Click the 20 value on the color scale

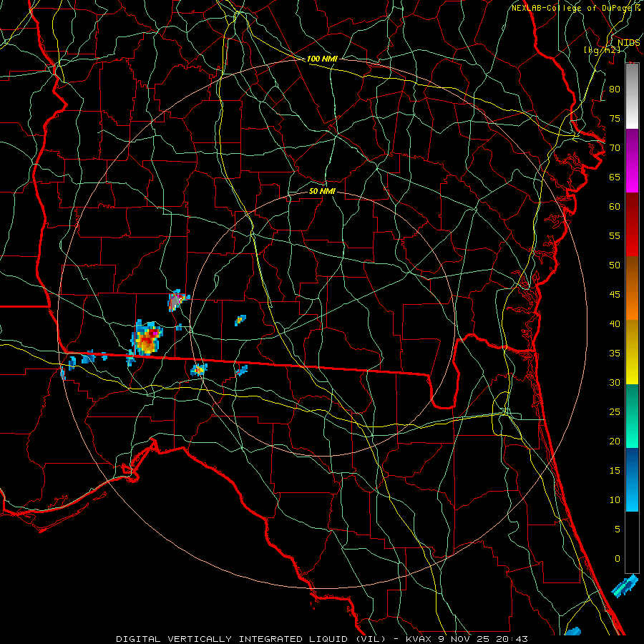[615, 441]
